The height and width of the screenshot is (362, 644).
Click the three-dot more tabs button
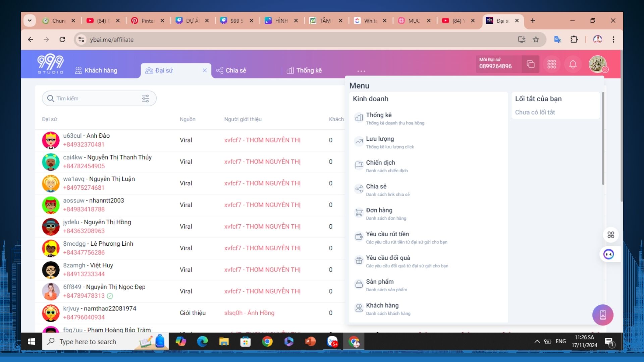pyautogui.click(x=361, y=71)
